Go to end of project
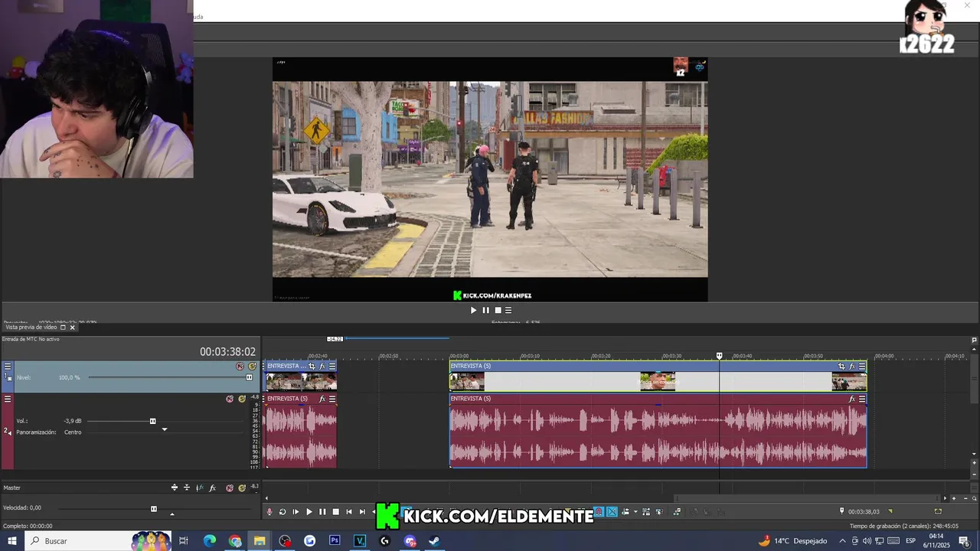This screenshot has height=551, width=980. click(362, 512)
